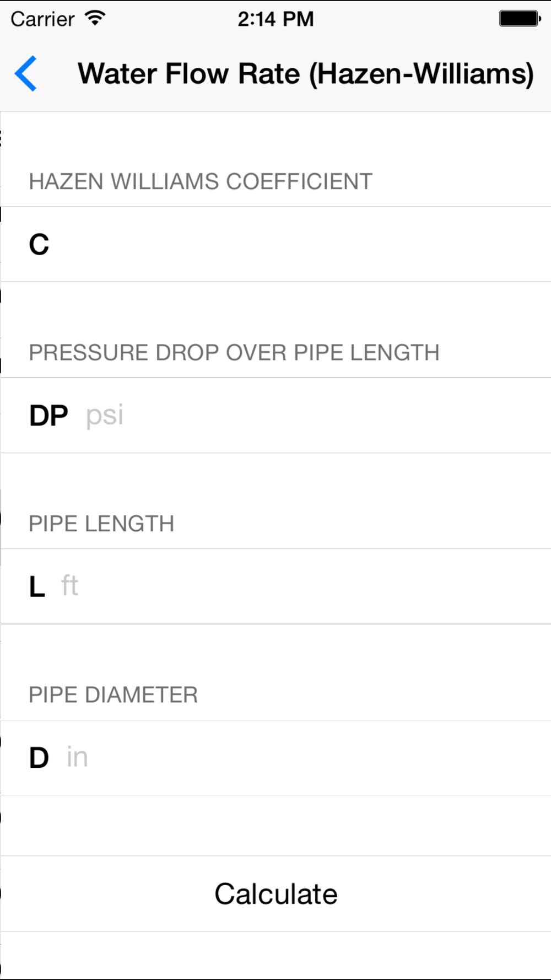Screen dimensions: 551x980
Task: Tap the battery indicator icon
Action: (520, 18)
